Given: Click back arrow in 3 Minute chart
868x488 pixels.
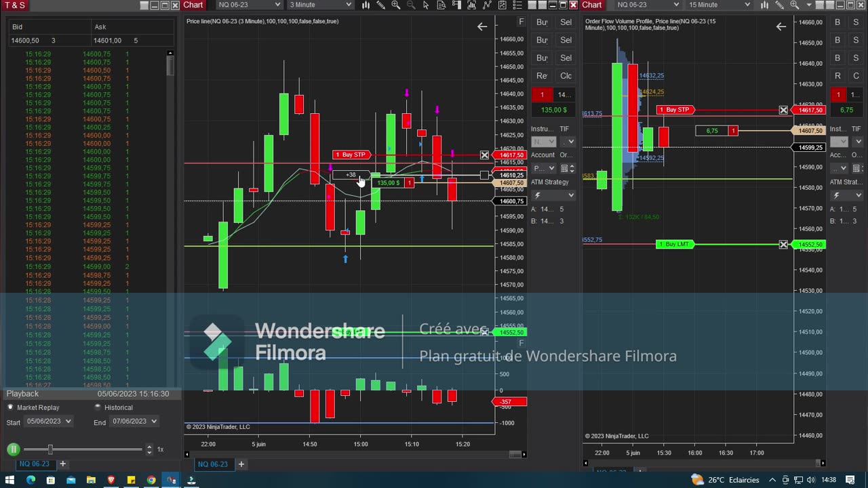Looking at the screenshot, I should coord(481,27).
